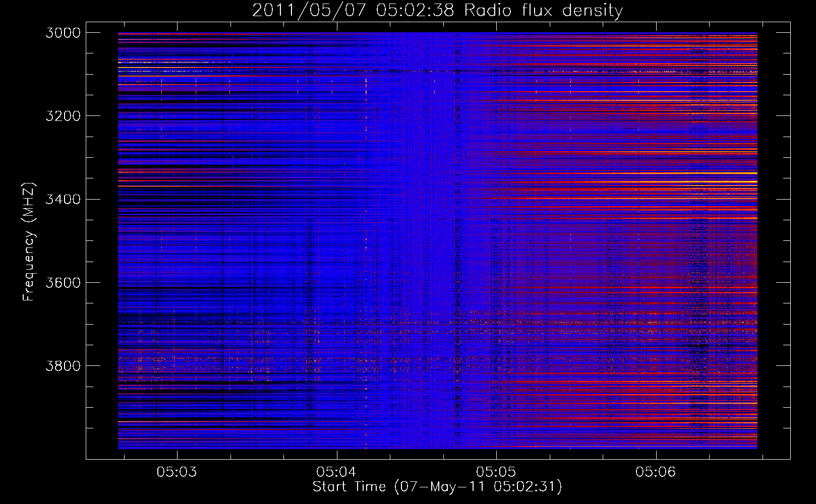Image resolution: width=816 pixels, height=504 pixels.
Task: Select the 3600 frequency axis label
Action: coord(63,283)
